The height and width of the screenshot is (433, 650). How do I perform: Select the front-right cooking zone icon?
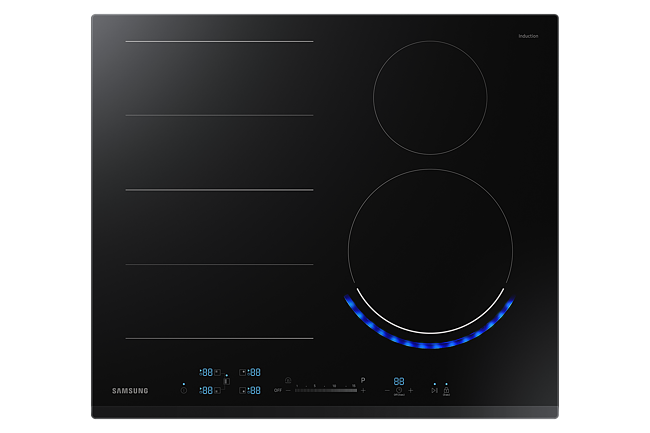243,390
